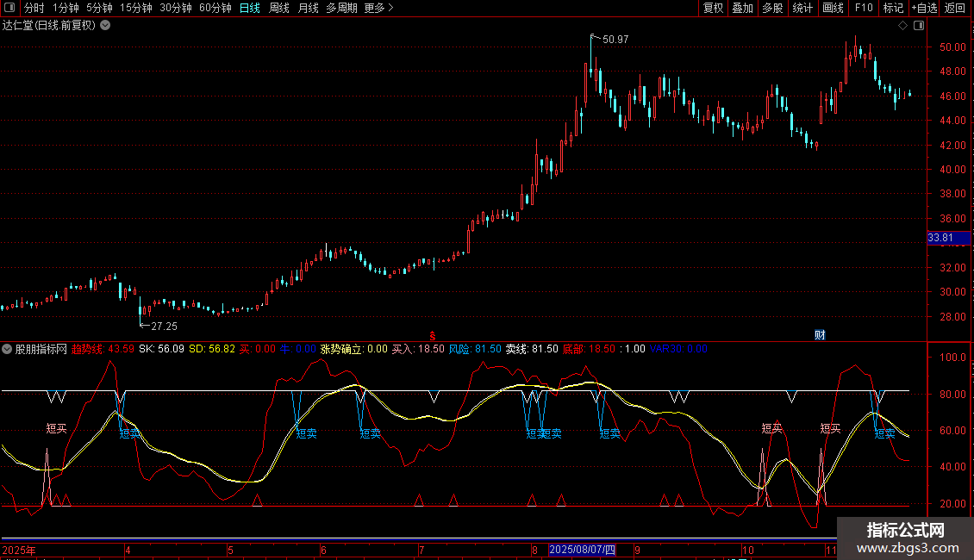Select the 15分钟 period
This screenshot has height=560, width=974.
click(x=136, y=8)
